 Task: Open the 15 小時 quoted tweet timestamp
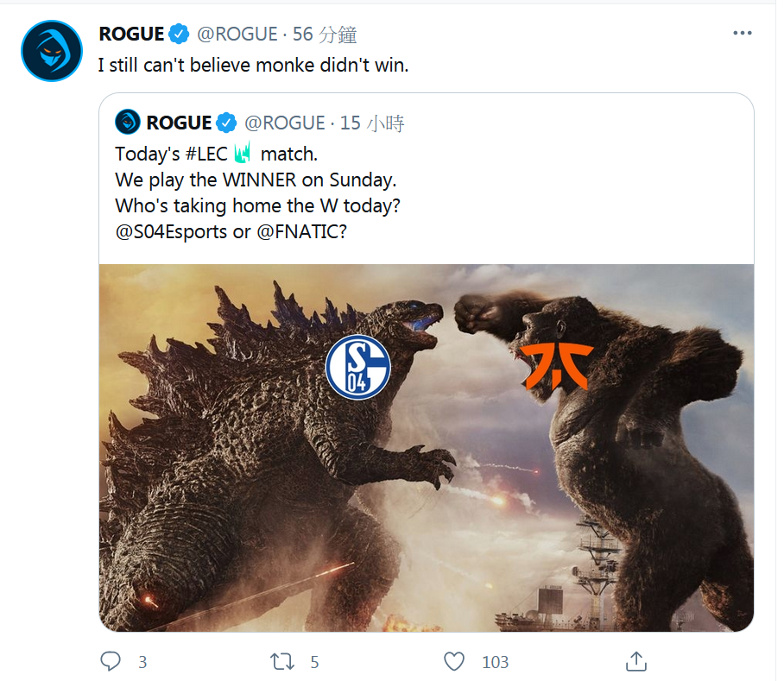(372, 123)
